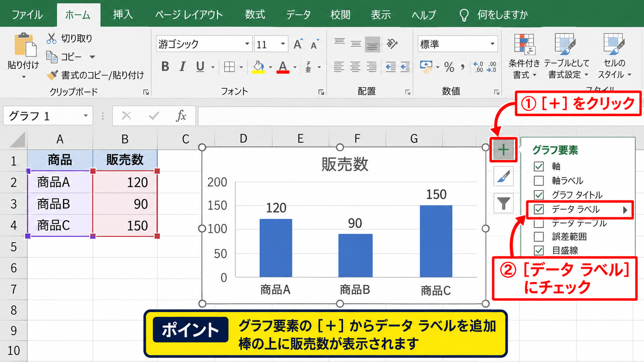
Task: Align text left
Action: tap(339, 67)
